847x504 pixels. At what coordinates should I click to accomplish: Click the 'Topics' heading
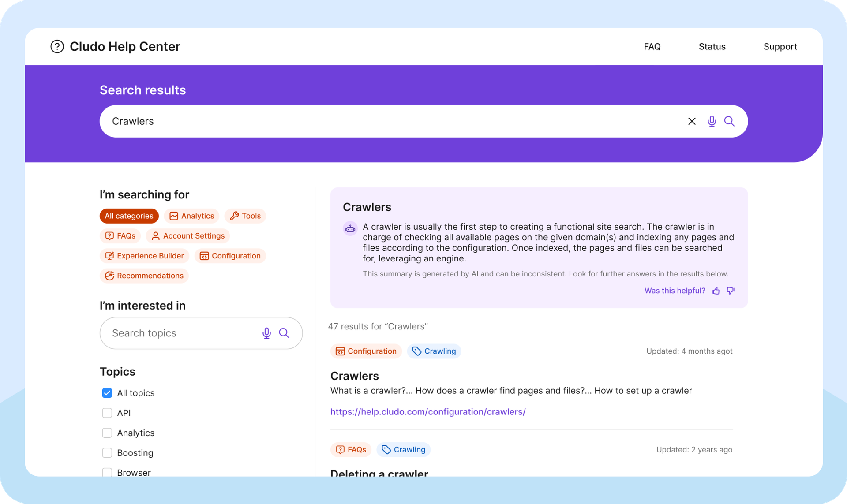[117, 371]
